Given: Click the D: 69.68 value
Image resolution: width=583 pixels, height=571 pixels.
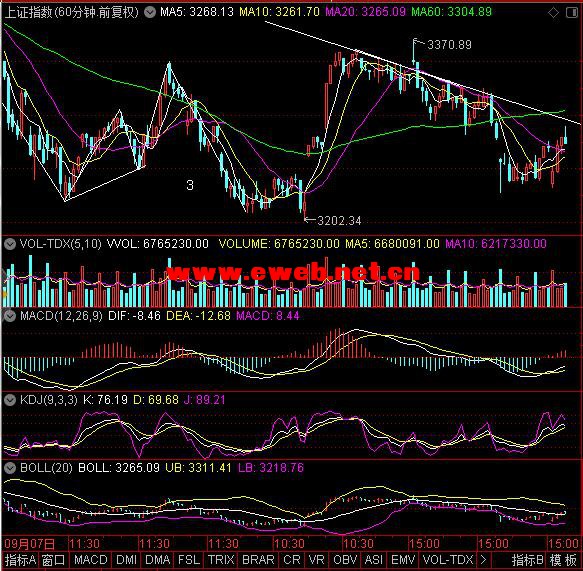Looking at the screenshot, I should click(x=155, y=400).
